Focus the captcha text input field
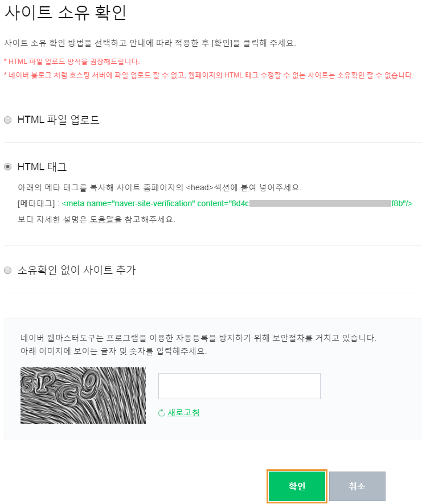Image resolution: width=422 pixels, height=504 pixels. point(239,386)
